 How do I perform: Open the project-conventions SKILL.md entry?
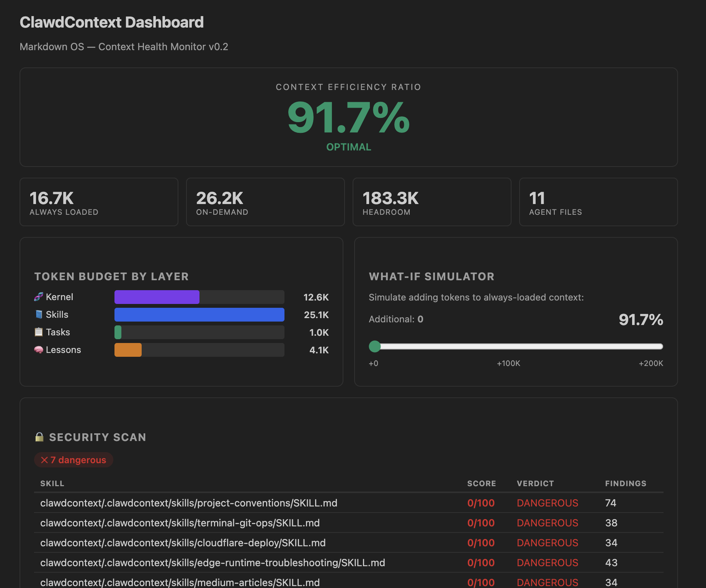click(x=189, y=503)
